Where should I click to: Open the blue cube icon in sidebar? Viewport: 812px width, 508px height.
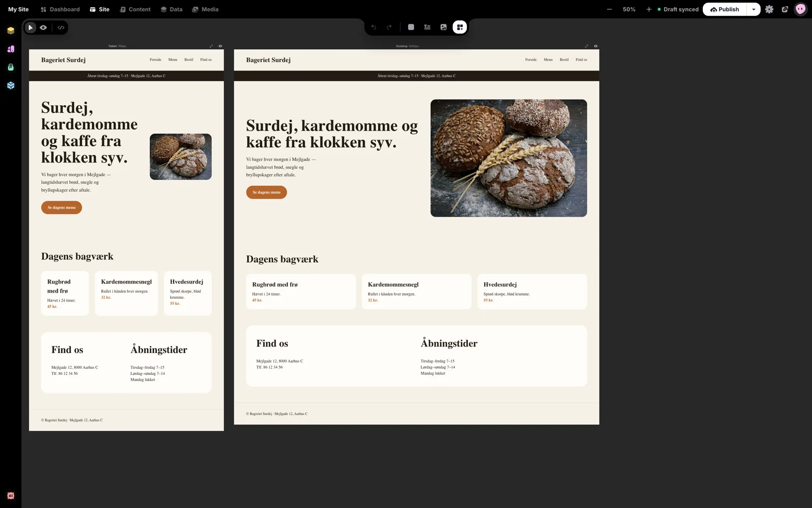(11, 85)
